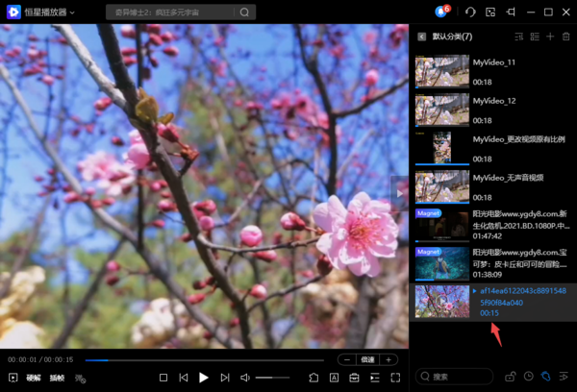Image resolution: width=577 pixels, height=392 pixels.
Task: Mute audio with the speaker icon
Action: [x=245, y=378]
